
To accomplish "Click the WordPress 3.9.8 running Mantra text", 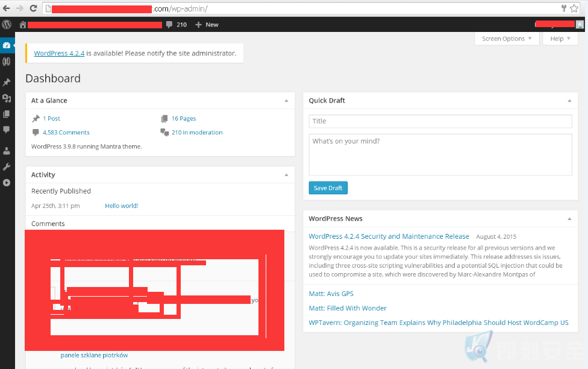I will pos(87,147).
